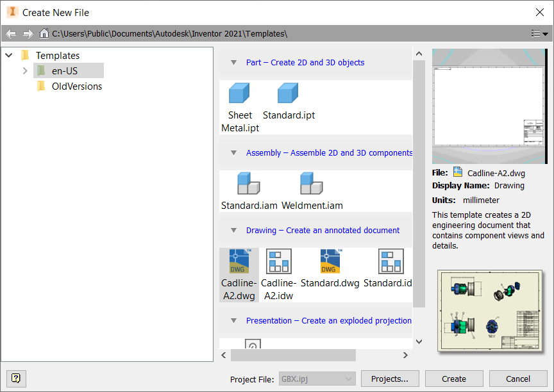
Task: Select the Cadline-A2.idw template icon
Action: click(278, 261)
